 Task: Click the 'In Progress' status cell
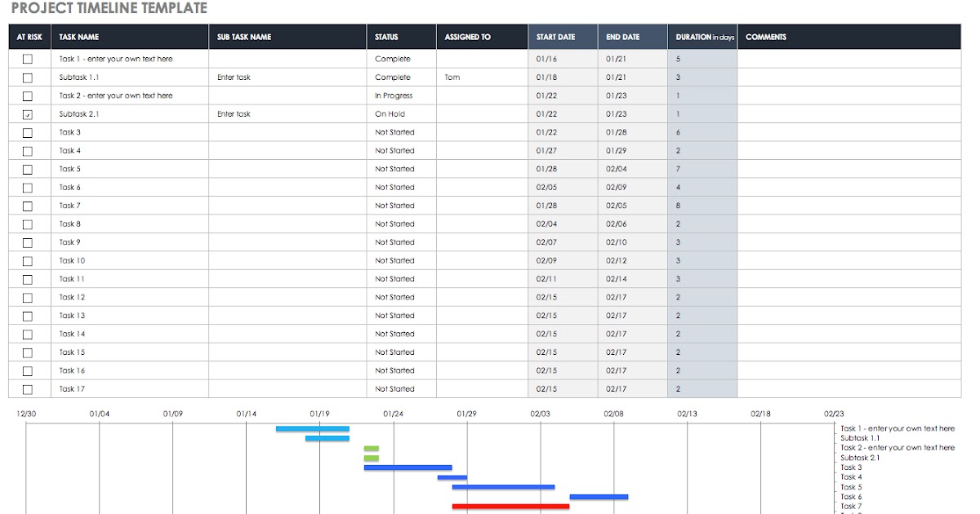pos(402,95)
